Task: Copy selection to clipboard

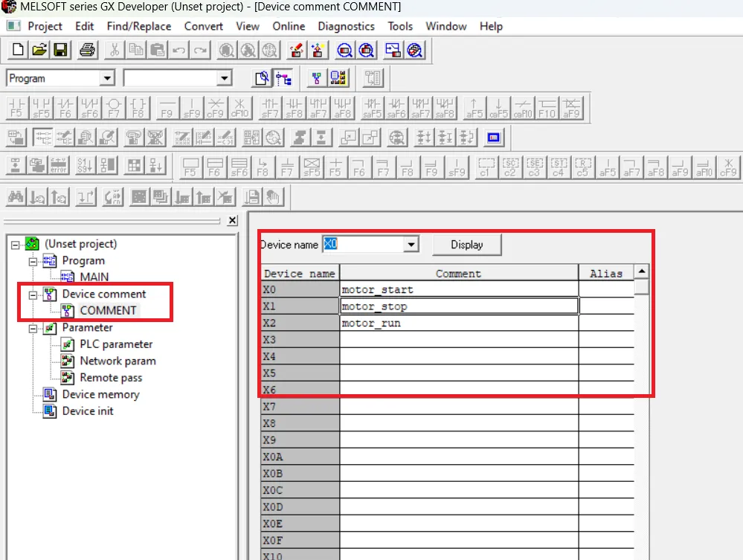Action: coord(136,50)
